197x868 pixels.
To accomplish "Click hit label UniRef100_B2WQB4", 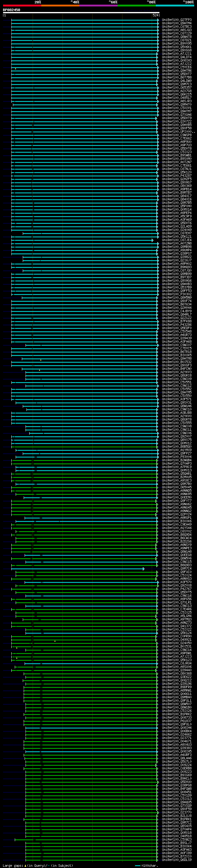I will [x=177, y=460].
